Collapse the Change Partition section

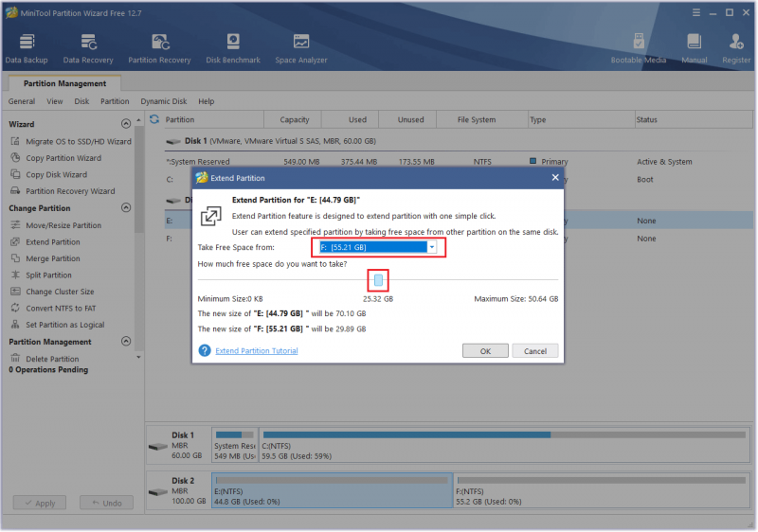[x=126, y=207]
